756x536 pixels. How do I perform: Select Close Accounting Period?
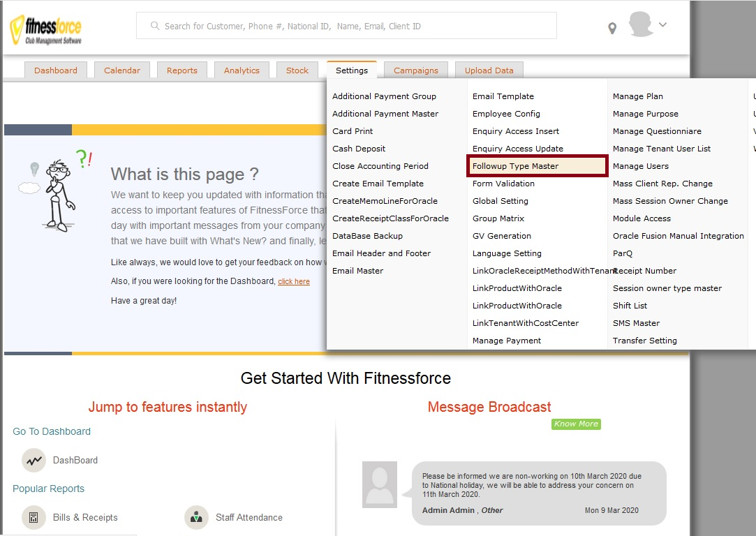pos(380,166)
